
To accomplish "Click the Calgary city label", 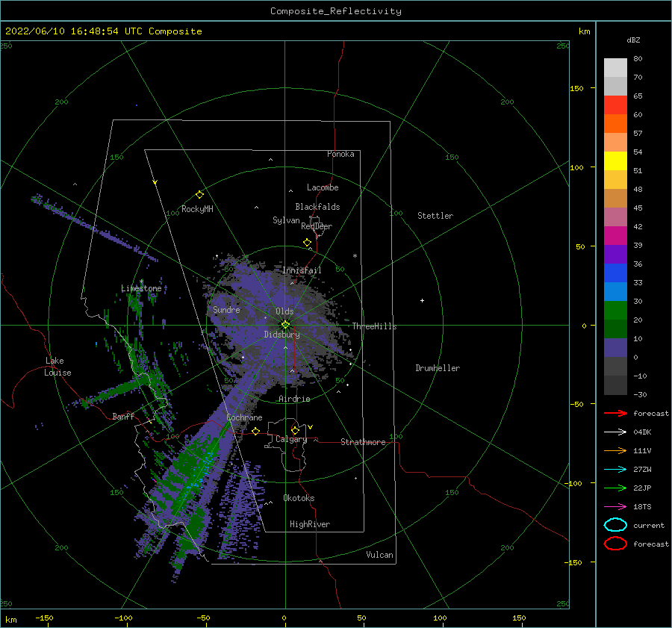I will click(x=291, y=439).
